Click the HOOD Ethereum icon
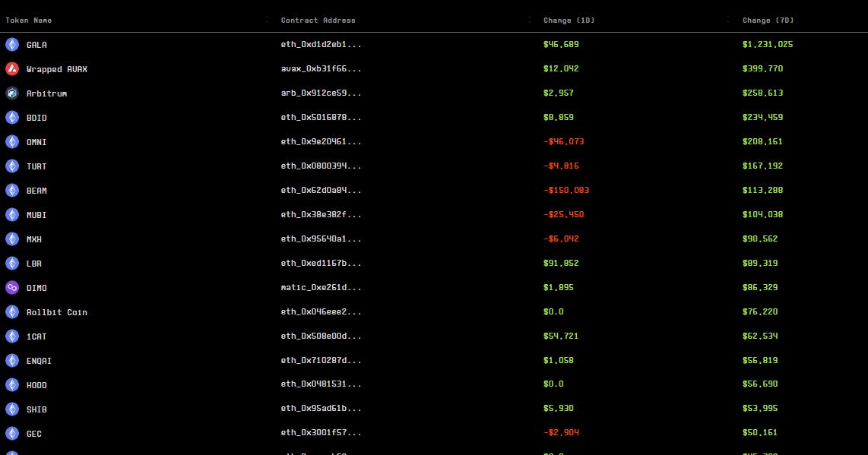Viewport: 868px width, 455px height. coord(12,384)
